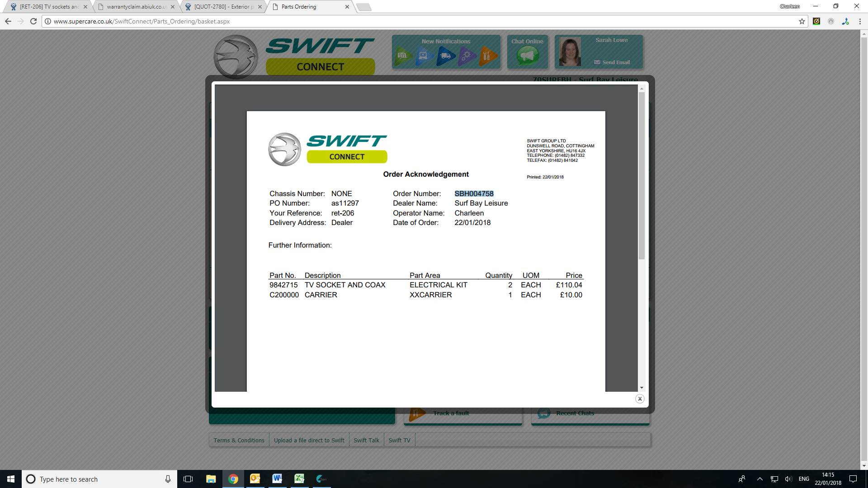
Task: Bookmark this page with star icon
Action: [802, 21]
